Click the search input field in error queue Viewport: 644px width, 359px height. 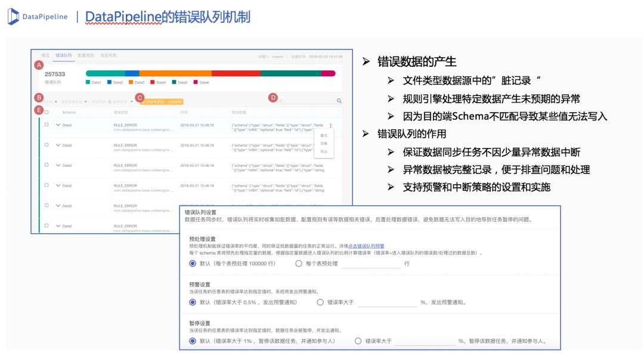306,101
